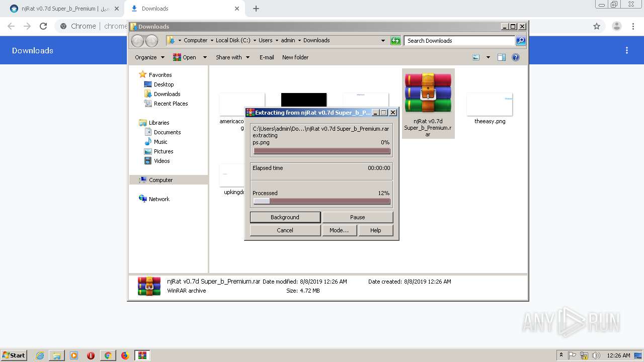Viewport: 644px width, 362px height.
Task: Click the Windows Start button
Action: coord(14,355)
